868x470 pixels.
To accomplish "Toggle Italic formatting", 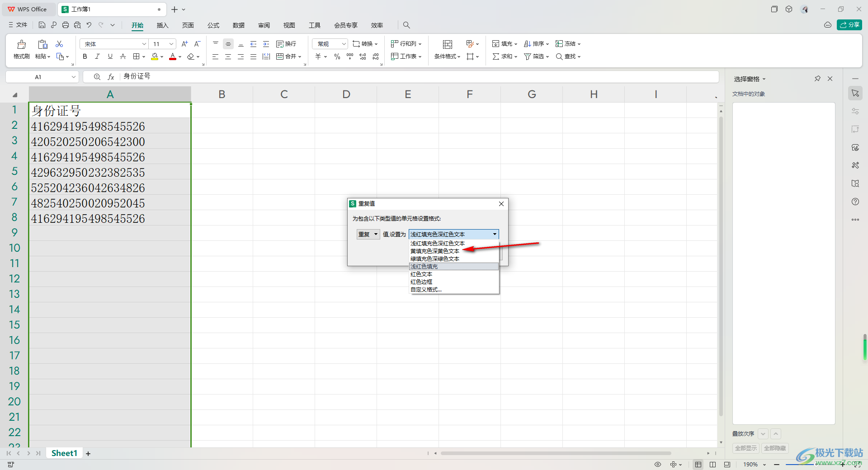I will coord(98,56).
